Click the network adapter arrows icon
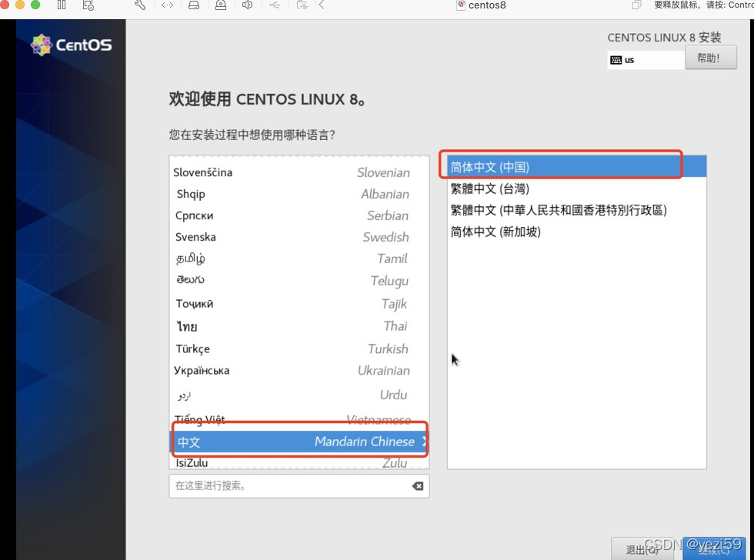This screenshot has height=560, width=754. 167,5
